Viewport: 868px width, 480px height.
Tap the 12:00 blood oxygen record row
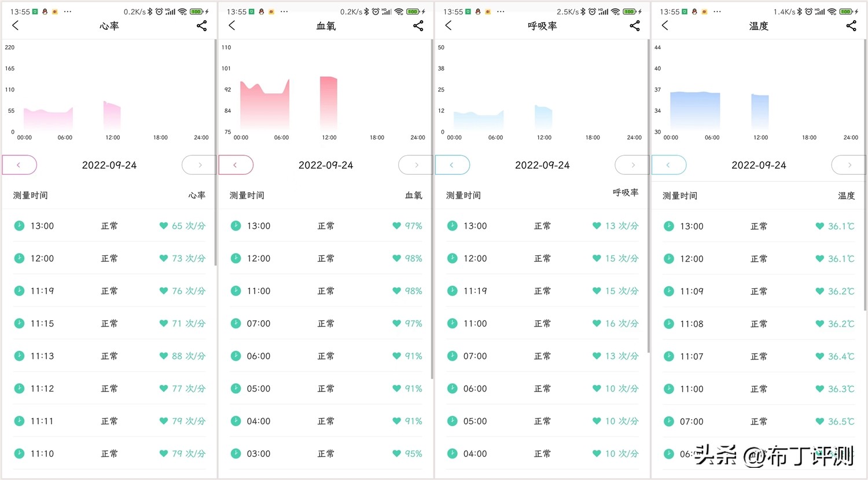(325, 258)
